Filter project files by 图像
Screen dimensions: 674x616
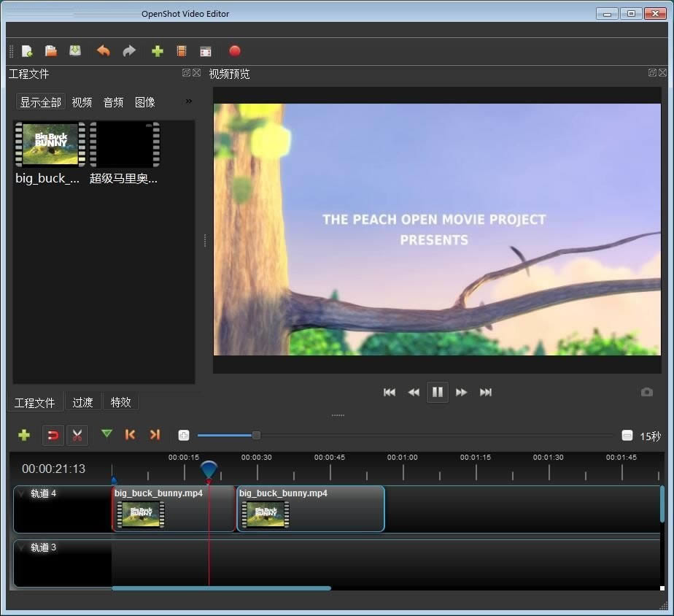click(x=145, y=102)
